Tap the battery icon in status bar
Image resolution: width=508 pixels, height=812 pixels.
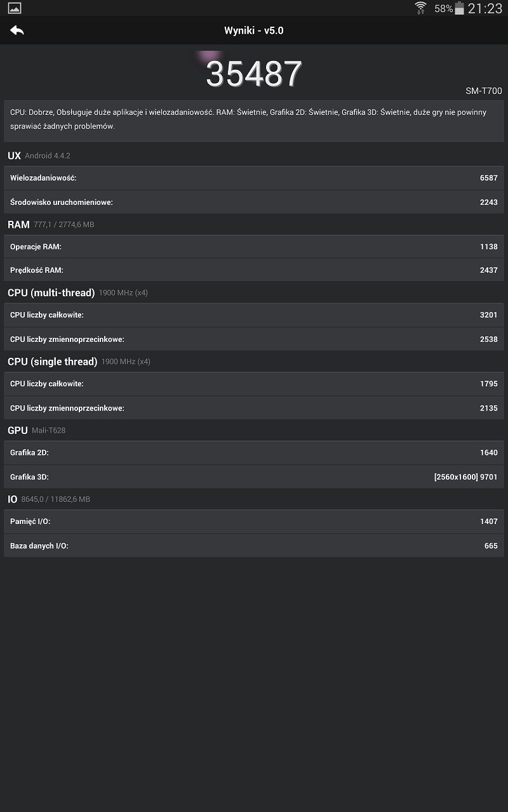coord(459,8)
